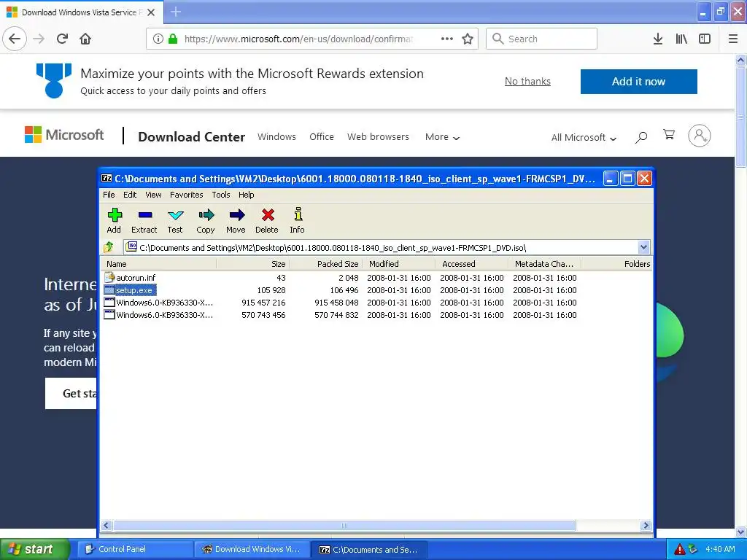Image resolution: width=747 pixels, height=560 pixels.
Task: Sort file list by Accessed column
Action: click(472, 264)
